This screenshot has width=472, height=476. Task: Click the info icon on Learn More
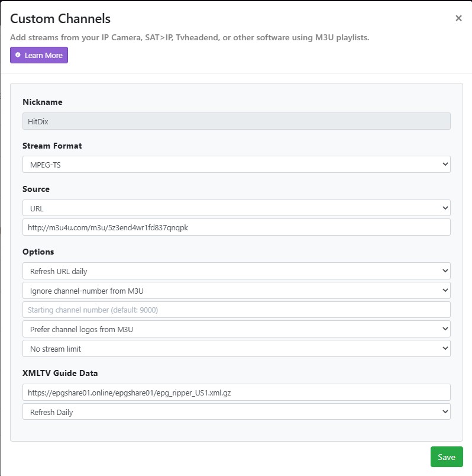(18, 55)
